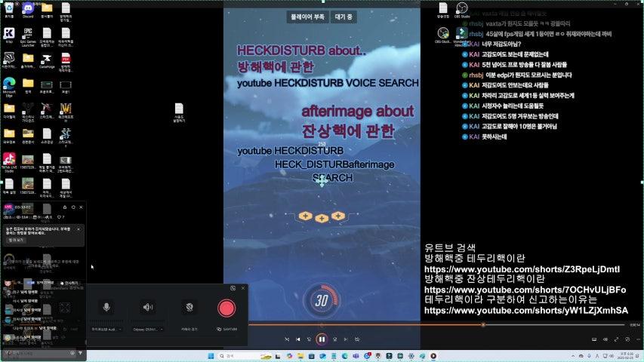Open the Windows Start menu
The width and height of the screenshot is (644, 362).
coord(211,356)
